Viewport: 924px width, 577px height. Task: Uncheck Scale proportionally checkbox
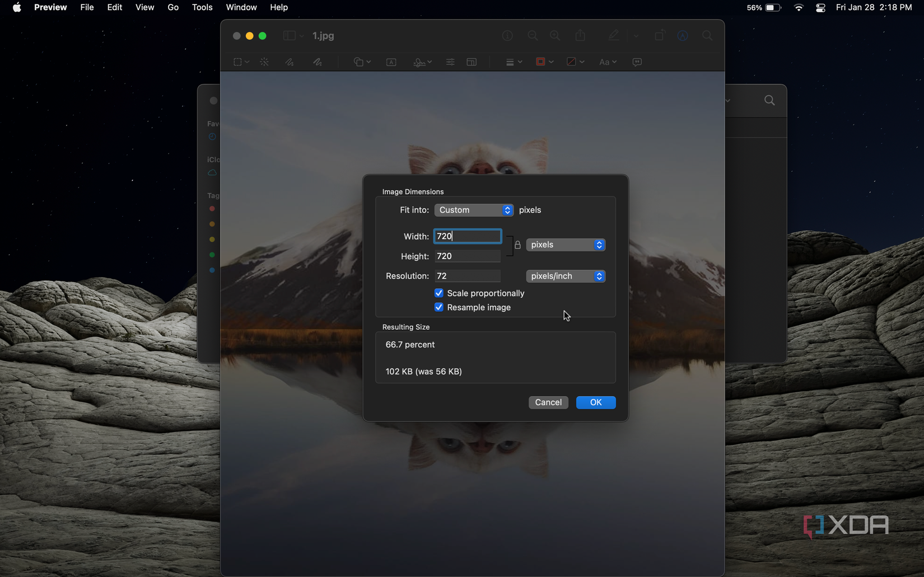439,293
